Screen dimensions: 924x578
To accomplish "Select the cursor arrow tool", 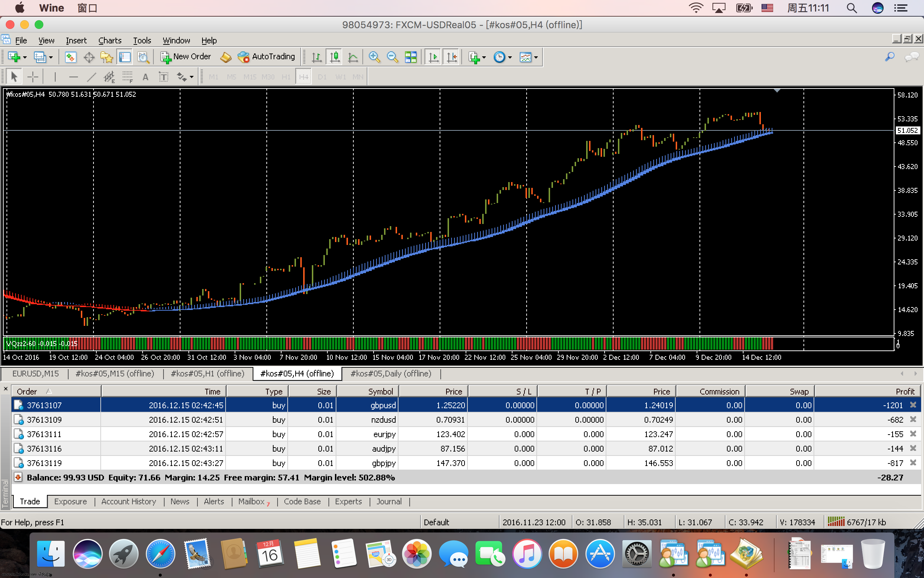I will pyautogui.click(x=14, y=77).
